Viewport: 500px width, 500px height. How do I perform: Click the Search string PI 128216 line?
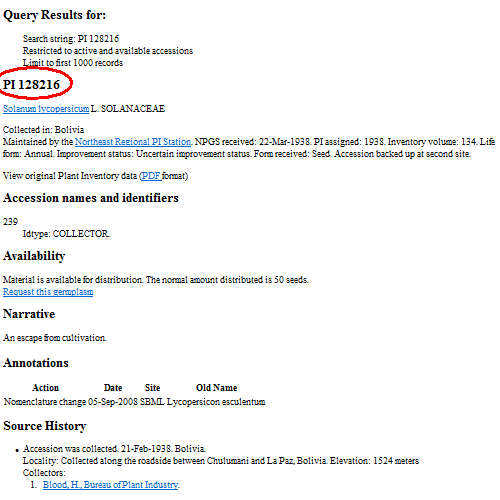pyautogui.click(x=71, y=39)
